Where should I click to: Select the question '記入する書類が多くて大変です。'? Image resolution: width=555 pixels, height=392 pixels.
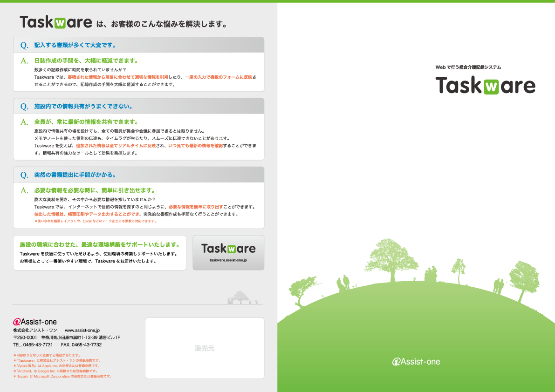pyautogui.click(x=75, y=45)
